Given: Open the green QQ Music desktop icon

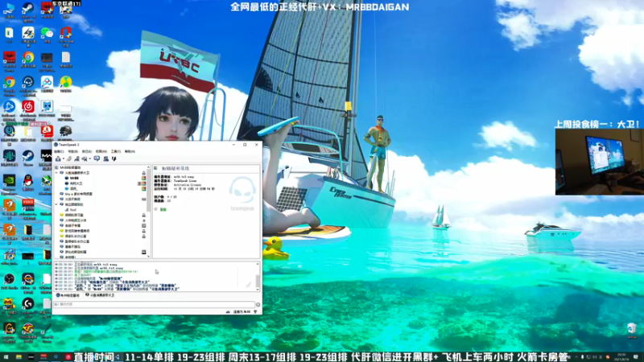Looking at the screenshot, I should tap(66, 84).
